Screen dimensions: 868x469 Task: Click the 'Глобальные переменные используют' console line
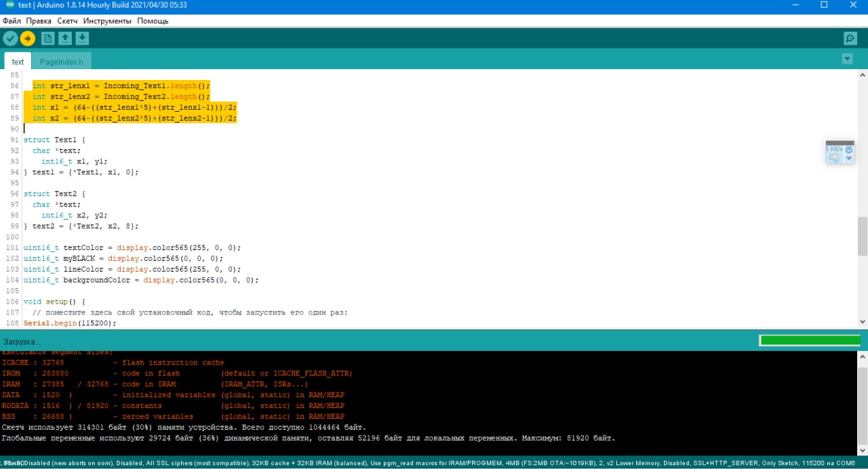tap(309, 439)
